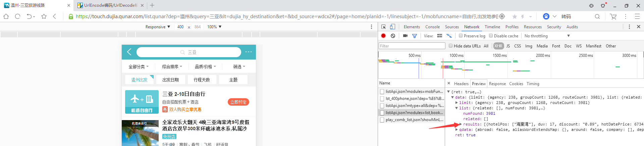Select listApi.json?modules=mobFun request checkbox
The width and height of the screenshot is (644, 146).
pyautogui.click(x=382, y=92)
